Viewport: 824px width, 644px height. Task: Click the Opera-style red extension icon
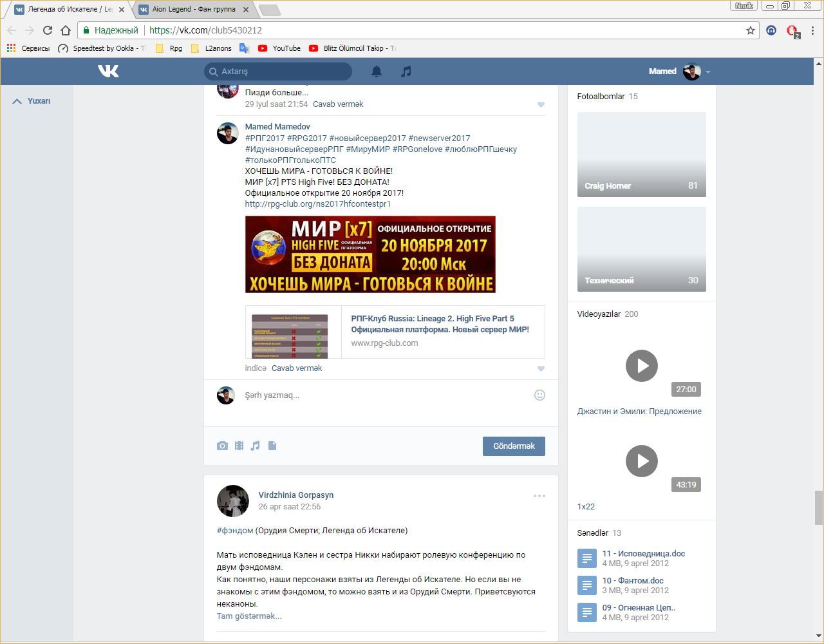(792, 31)
